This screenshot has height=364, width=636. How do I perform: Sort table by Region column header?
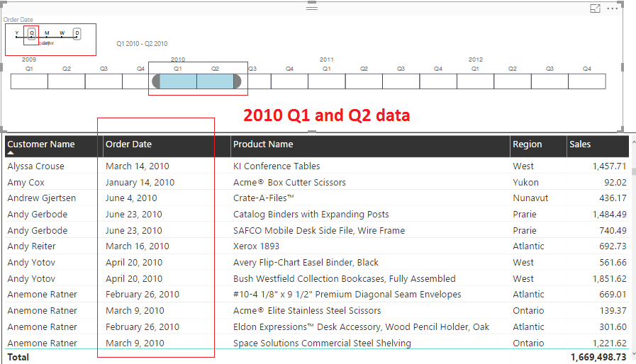point(527,144)
